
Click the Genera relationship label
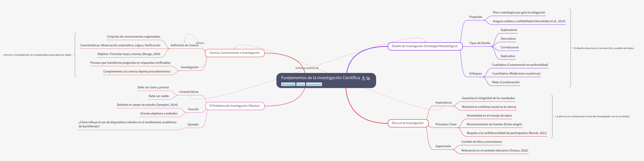[x=200, y=43]
